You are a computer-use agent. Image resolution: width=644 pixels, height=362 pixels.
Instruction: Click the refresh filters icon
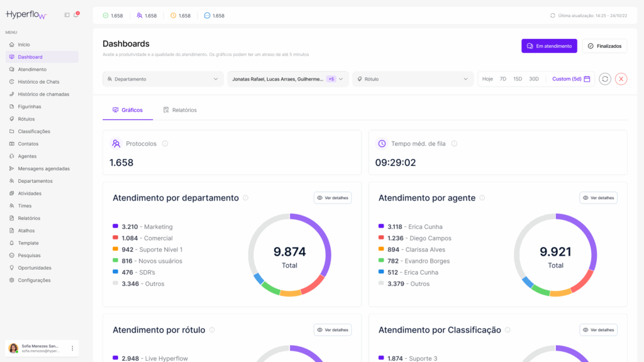pyautogui.click(x=605, y=79)
